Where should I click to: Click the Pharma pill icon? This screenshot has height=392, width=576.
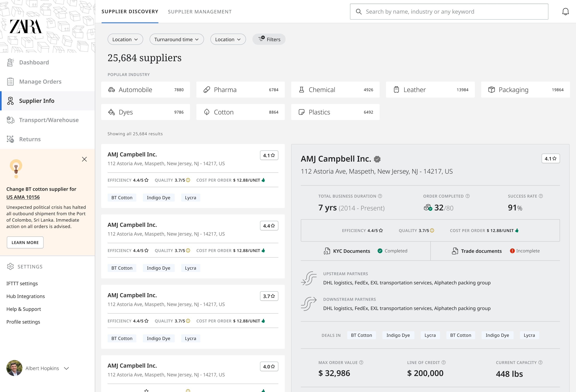point(207,90)
